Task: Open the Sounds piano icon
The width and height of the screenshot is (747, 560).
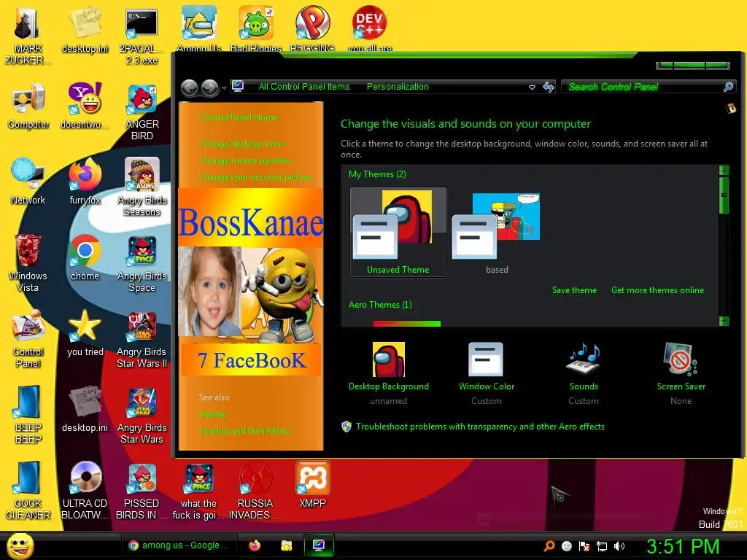Action: point(584,359)
